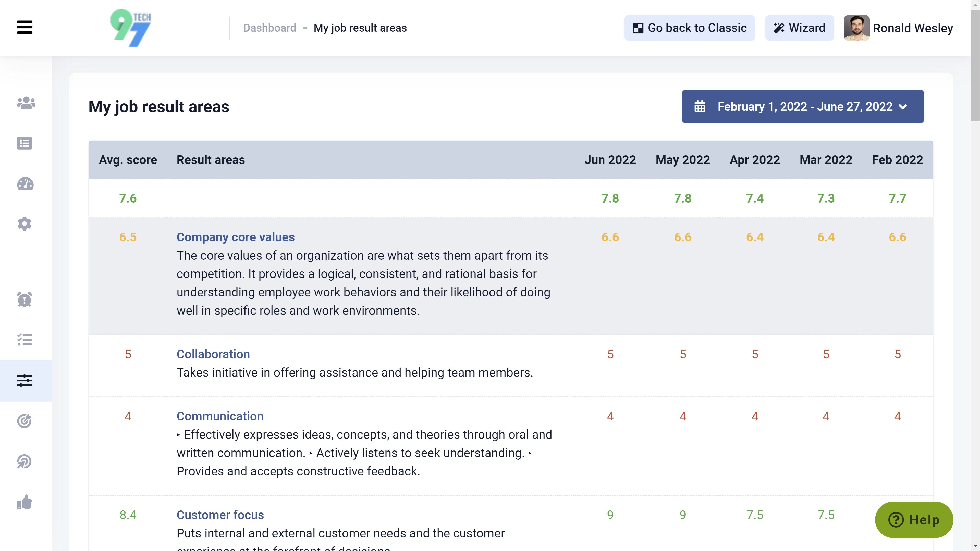Open the Collaboration result area link
This screenshot has width=980, height=551.
[x=213, y=354]
